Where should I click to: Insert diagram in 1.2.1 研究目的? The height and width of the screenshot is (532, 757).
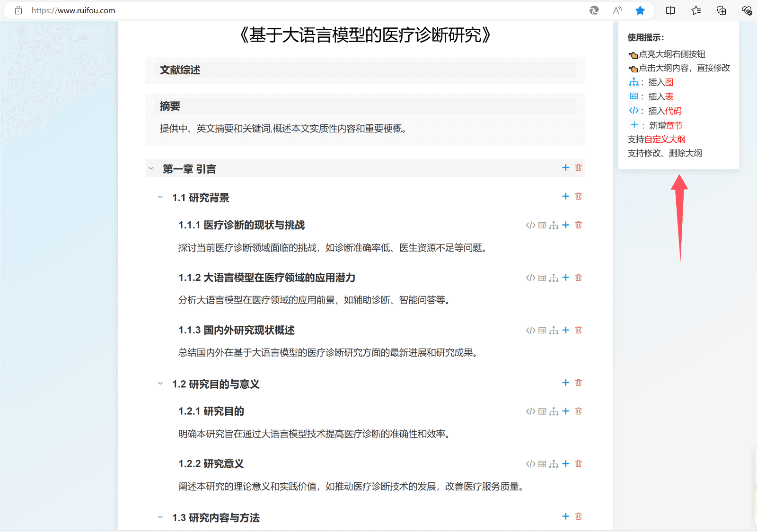pyautogui.click(x=554, y=412)
